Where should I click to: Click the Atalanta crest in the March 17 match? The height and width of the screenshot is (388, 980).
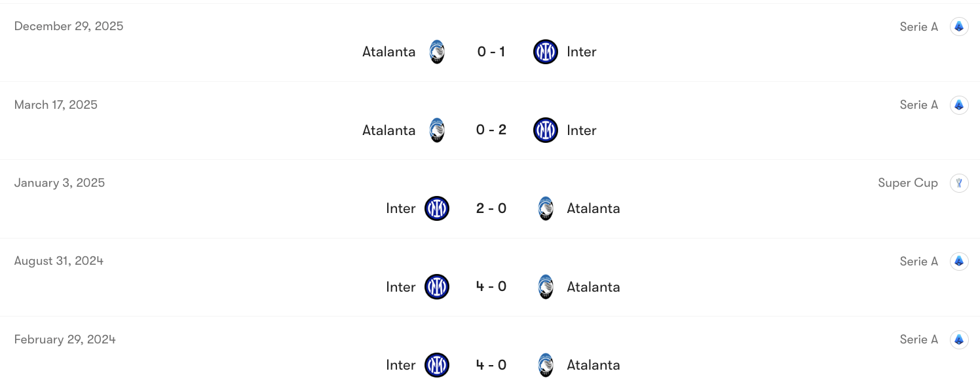click(x=436, y=130)
